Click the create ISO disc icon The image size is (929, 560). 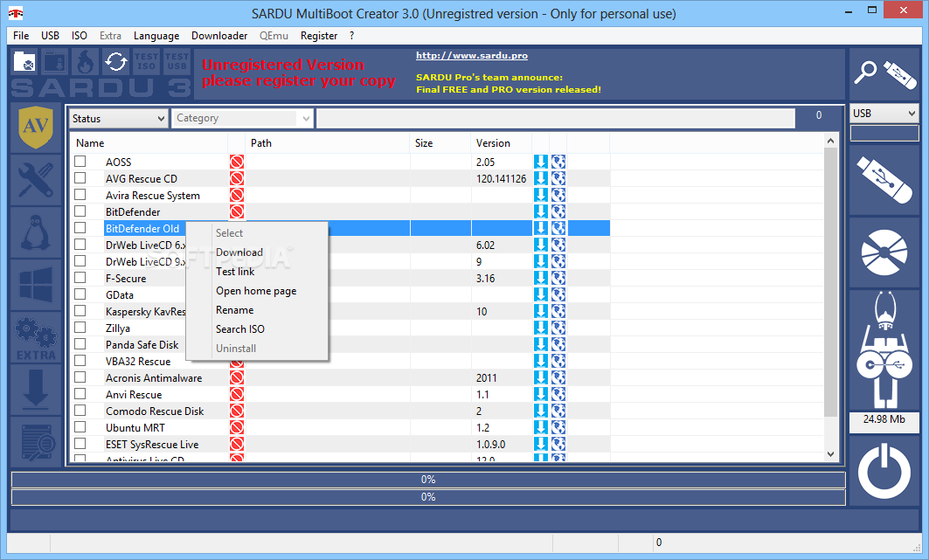click(x=884, y=252)
